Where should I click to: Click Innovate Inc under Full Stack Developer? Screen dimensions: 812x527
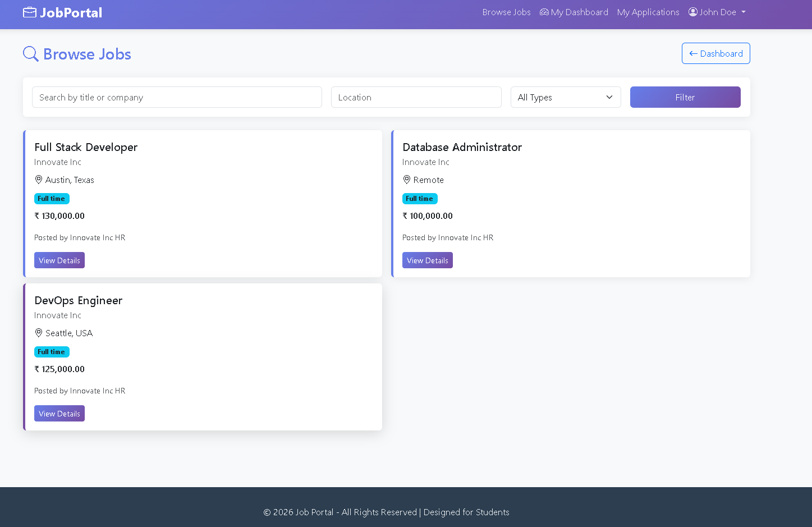tap(58, 162)
